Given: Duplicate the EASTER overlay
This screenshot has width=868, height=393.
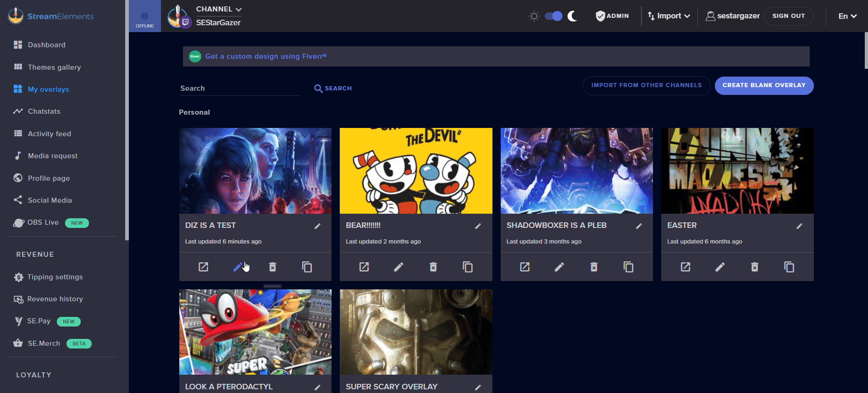Looking at the screenshot, I should (789, 267).
